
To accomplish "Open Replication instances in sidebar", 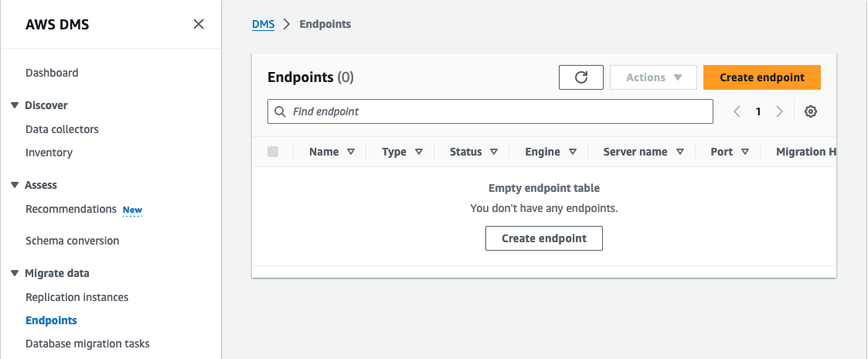I will (x=77, y=297).
